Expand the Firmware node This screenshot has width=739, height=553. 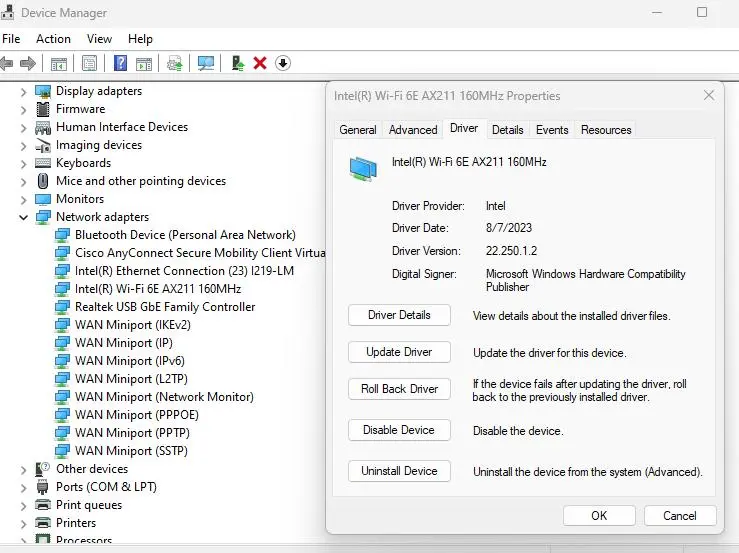click(24, 110)
